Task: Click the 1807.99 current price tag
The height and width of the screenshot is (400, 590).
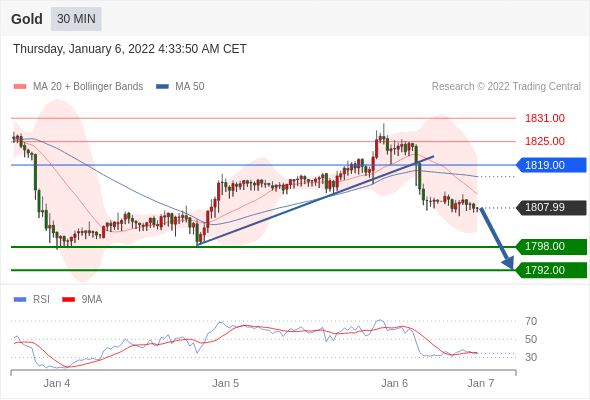Action: [x=551, y=207]
